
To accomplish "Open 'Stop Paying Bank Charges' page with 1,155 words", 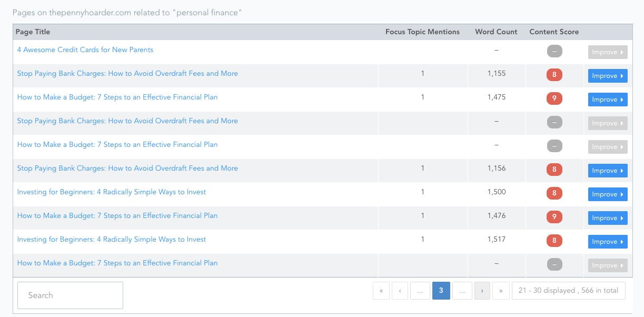I will click(x=127, y=73).
